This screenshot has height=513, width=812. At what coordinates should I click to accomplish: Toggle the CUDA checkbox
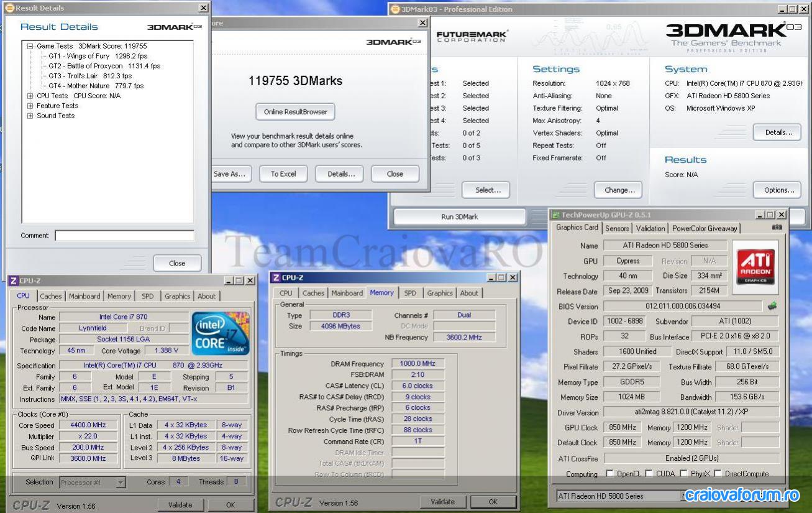click(649, 474)
